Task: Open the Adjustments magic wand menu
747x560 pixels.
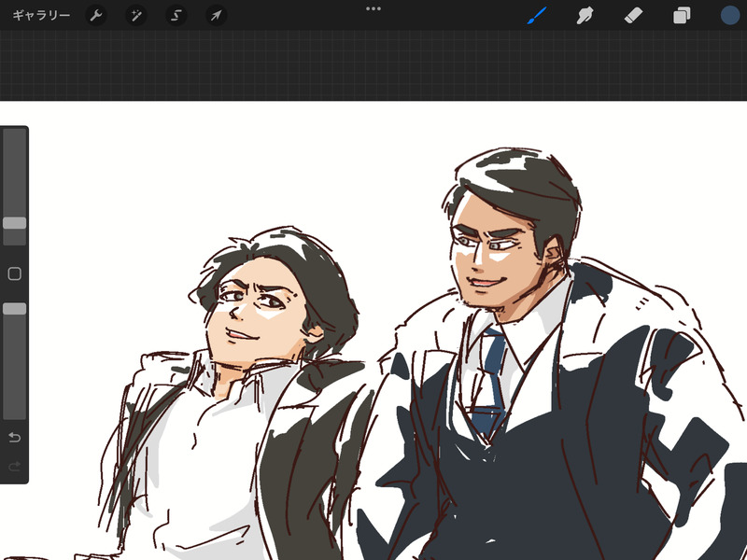Action: 136,16
